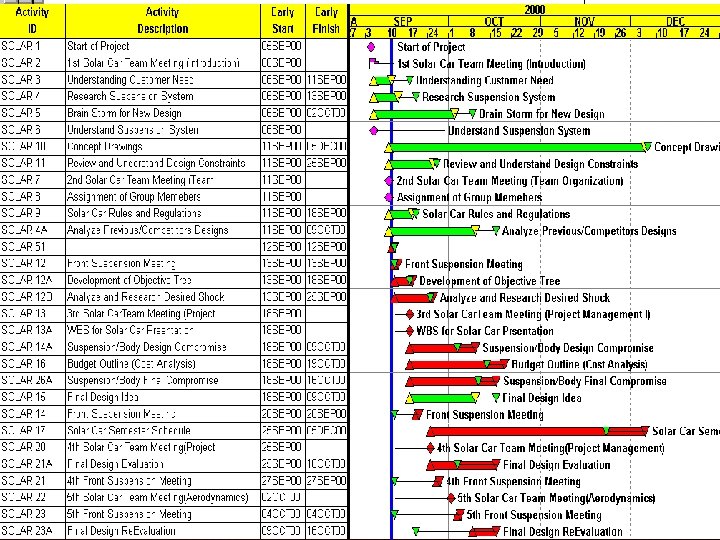Select the red WBS for Solar Car Presentation diamond
This screenshot has height=540, width=720.
(410, 331)
